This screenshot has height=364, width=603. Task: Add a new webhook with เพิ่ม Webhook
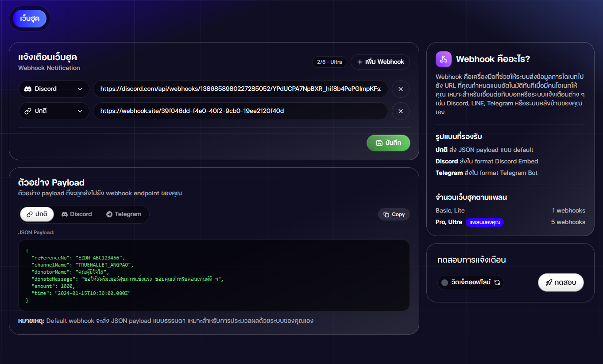(x=380, y=62)
